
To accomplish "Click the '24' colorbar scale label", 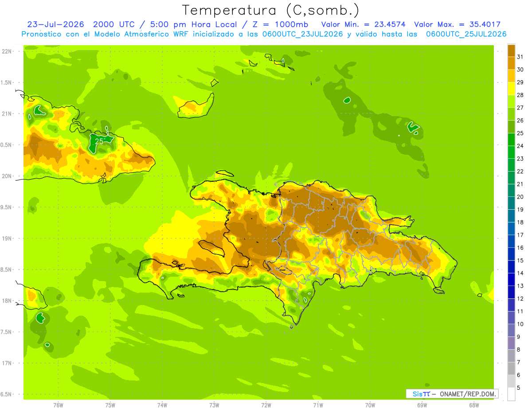I will pos(520,145).
